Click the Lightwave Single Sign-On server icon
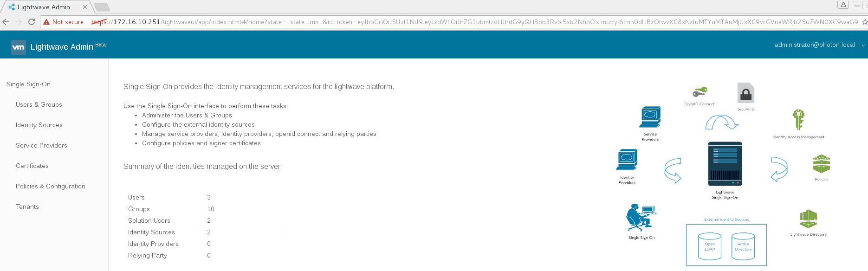Screen dimensions: 868x271 coord(725,164)
